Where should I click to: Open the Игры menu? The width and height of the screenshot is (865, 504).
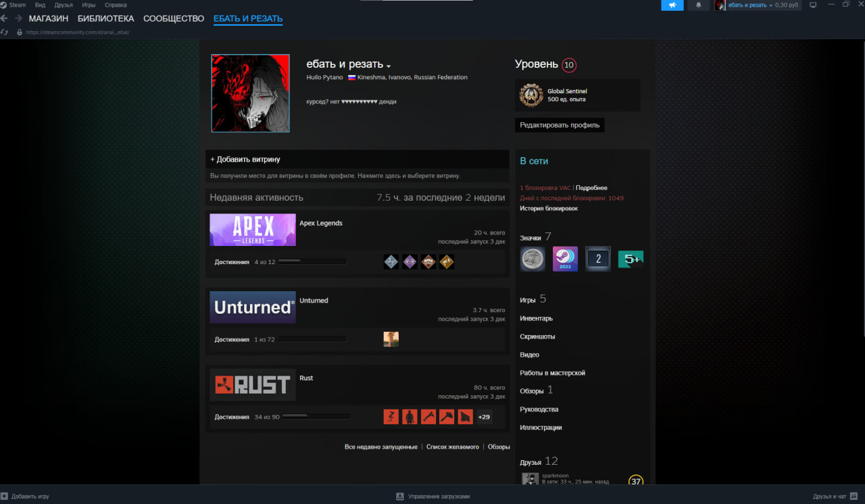(89, 5)
